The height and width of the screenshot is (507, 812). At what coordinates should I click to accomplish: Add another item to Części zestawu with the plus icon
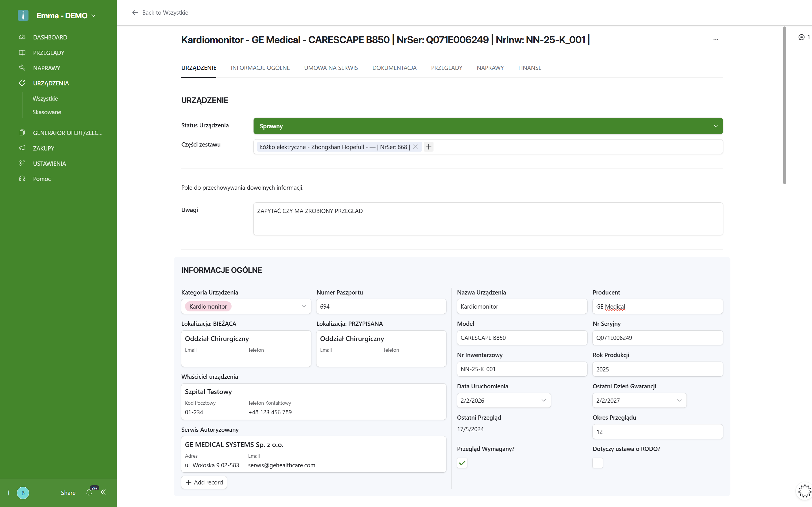coord(428,147)
